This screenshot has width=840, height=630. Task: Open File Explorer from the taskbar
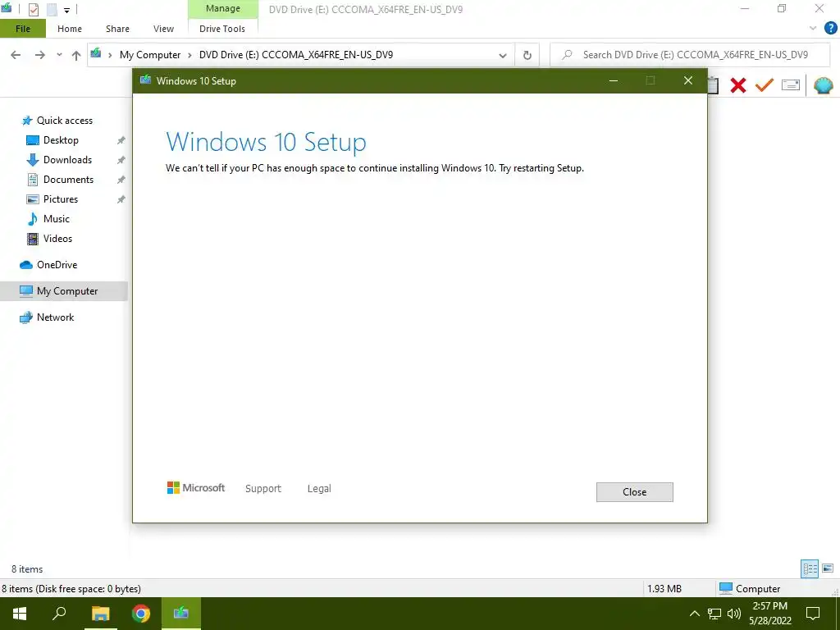click(x=100, y=614)
